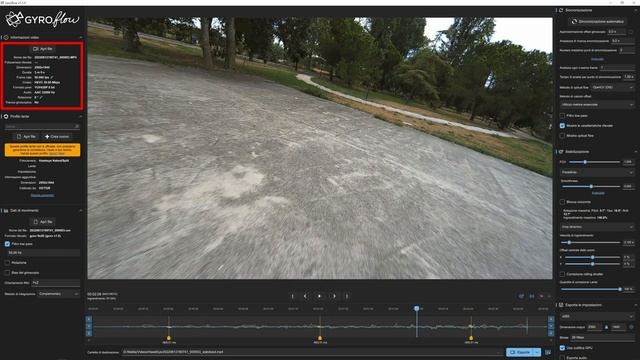640x360 pixels.
Task: Toggle bottom chart button right of timeline
Action: point(551,333)
